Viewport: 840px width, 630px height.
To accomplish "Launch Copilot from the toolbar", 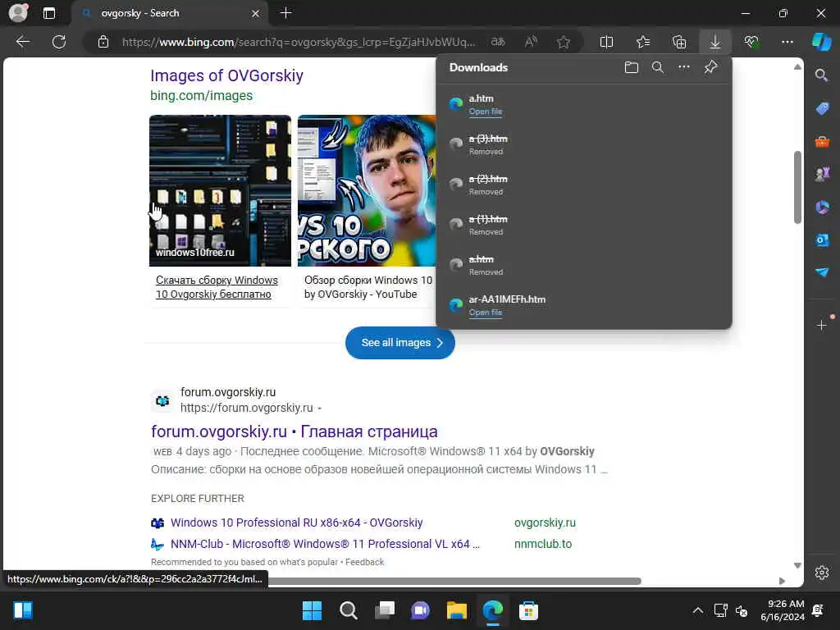I will tap(821, 42).
